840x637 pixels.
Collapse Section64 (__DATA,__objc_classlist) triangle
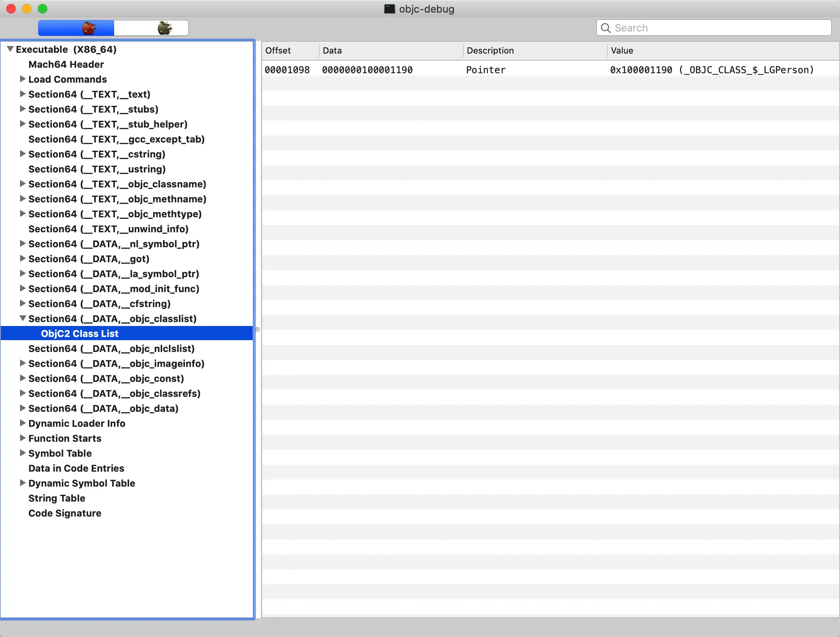click(x=22, y=318)
